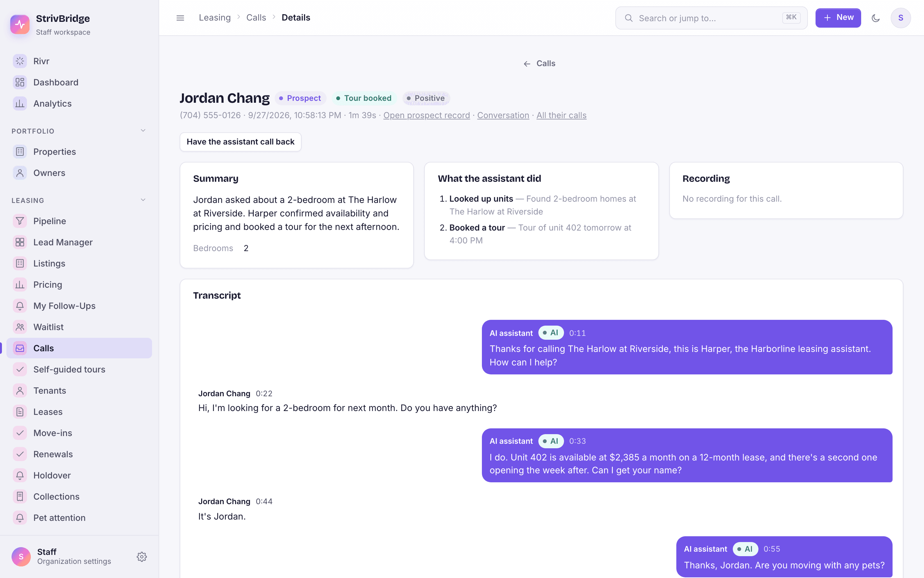Click the Analytics bar chart icon
This screenshot has width=924, height=578.
click(20, 104)
